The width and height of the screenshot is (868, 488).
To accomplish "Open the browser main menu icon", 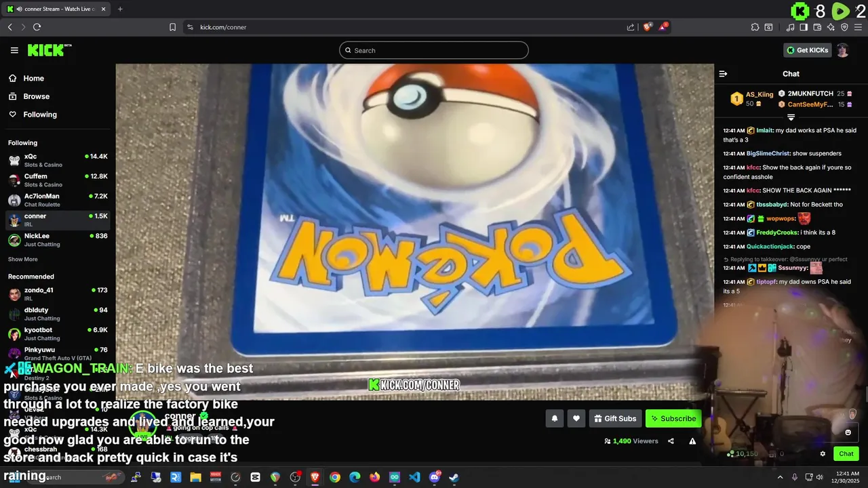I will [859, 27].
